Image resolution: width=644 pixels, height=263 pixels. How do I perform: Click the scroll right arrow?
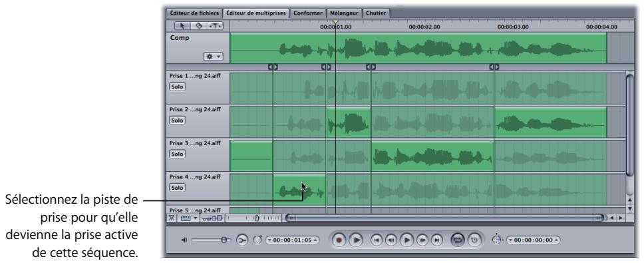pos(621,218)
